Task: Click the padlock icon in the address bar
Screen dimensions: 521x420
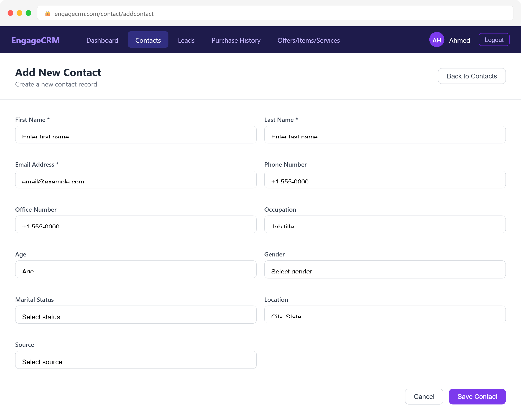Action: [x=48, y=14]
